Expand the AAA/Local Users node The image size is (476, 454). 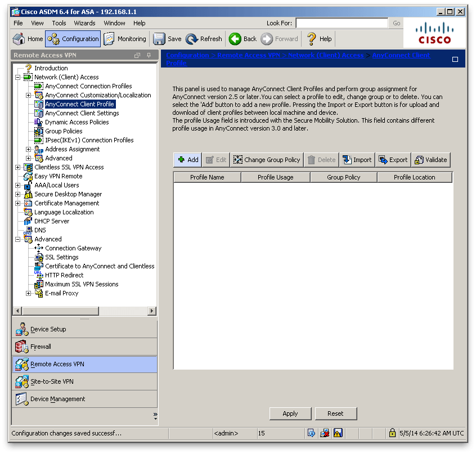[18, 186]
